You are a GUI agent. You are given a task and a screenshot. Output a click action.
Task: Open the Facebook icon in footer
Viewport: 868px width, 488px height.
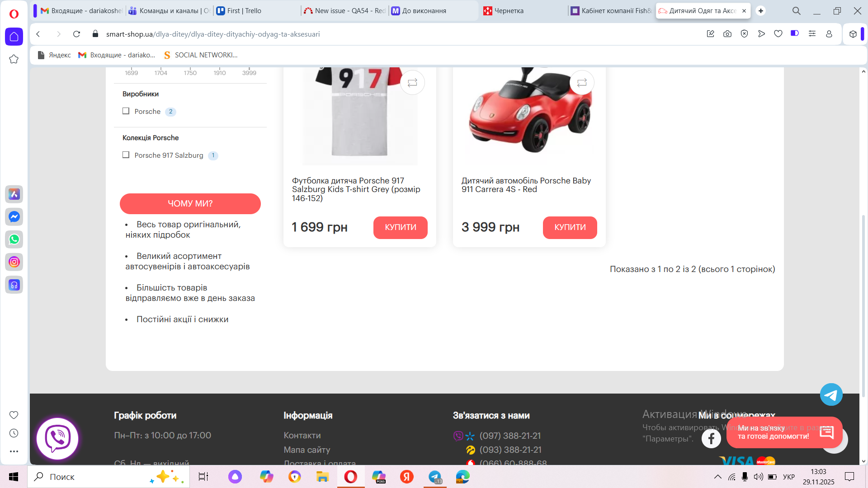[711, 438]
